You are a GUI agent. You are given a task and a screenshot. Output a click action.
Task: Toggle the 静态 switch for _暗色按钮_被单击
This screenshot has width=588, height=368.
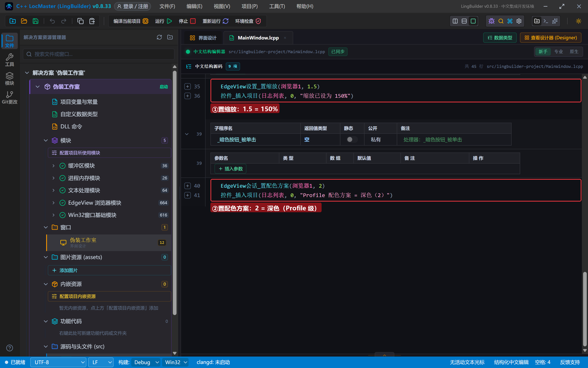coord(352,139)
